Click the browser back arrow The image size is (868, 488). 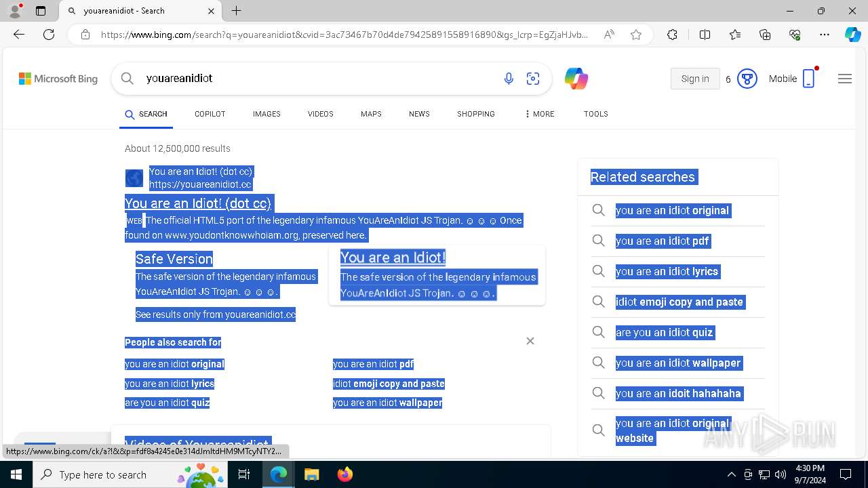point(19,35)
